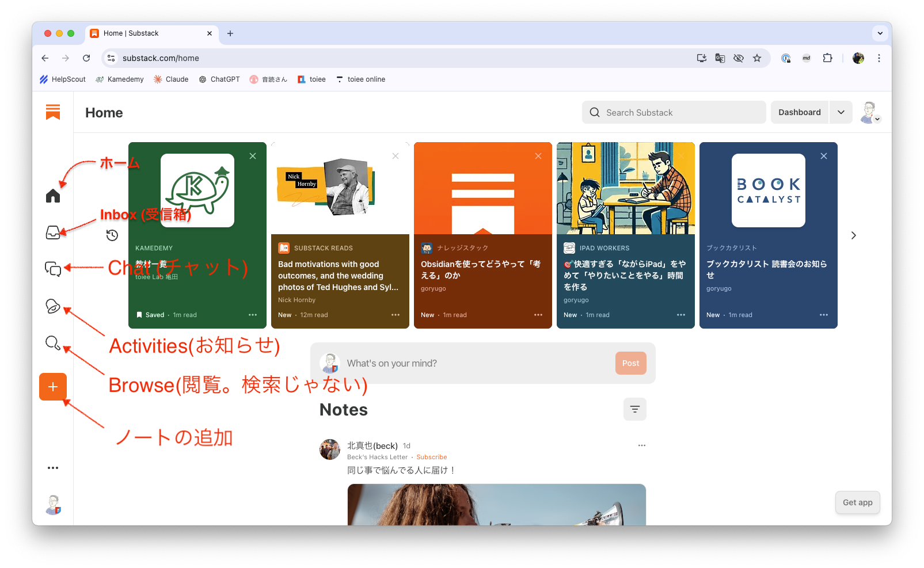
Task: Subscribe to Beck's Hacks Letter
Action: click(x=431, y=456)
